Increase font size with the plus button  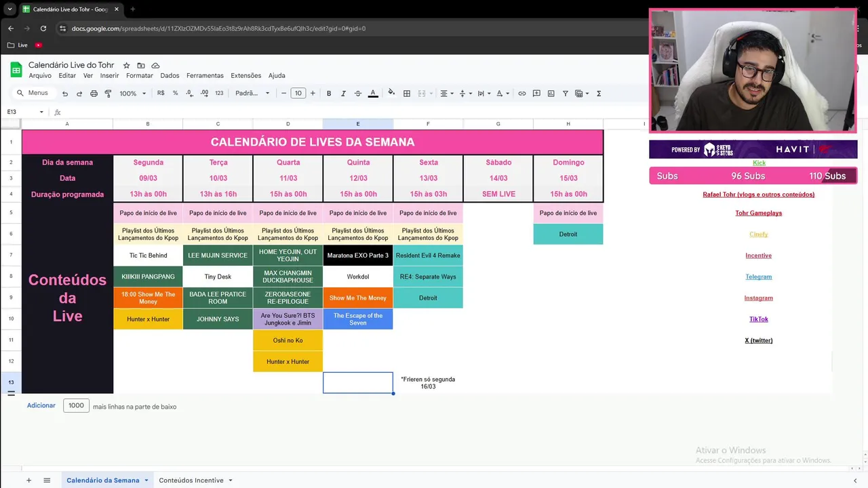point(313,94)
